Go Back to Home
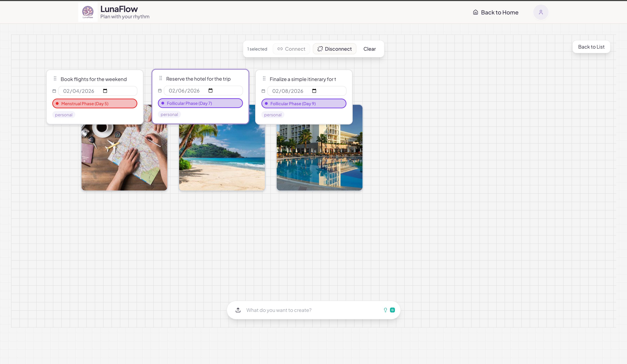This screenshot has width=627, height=364. pyautogui.click(x=495, y=12)
